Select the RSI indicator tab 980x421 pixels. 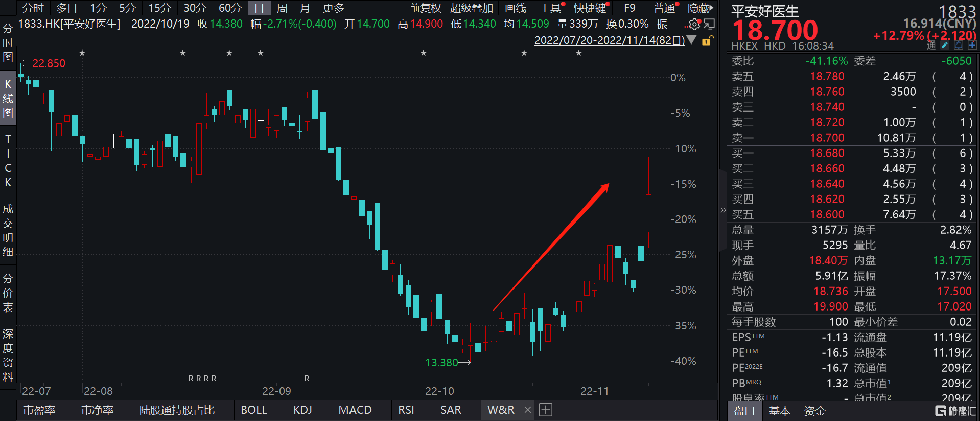coord(406,410)
